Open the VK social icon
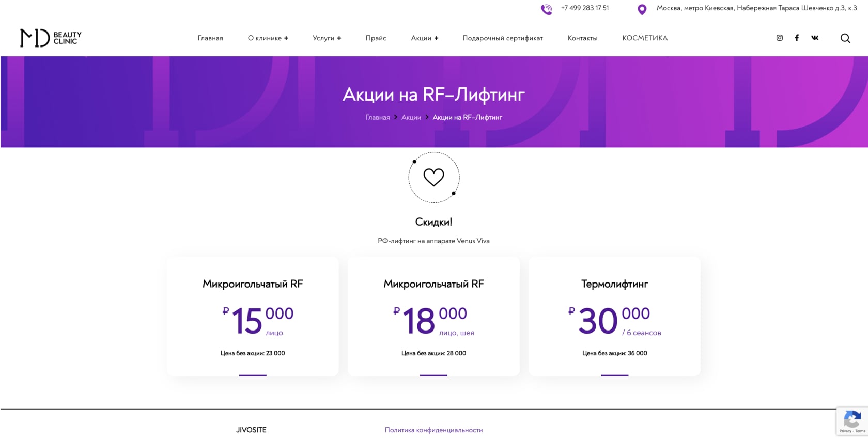 815,38
